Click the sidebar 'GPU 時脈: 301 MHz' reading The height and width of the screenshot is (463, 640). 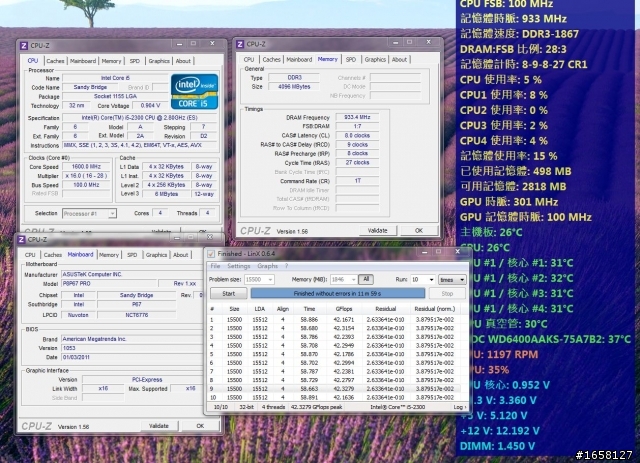tap(509, 202)
